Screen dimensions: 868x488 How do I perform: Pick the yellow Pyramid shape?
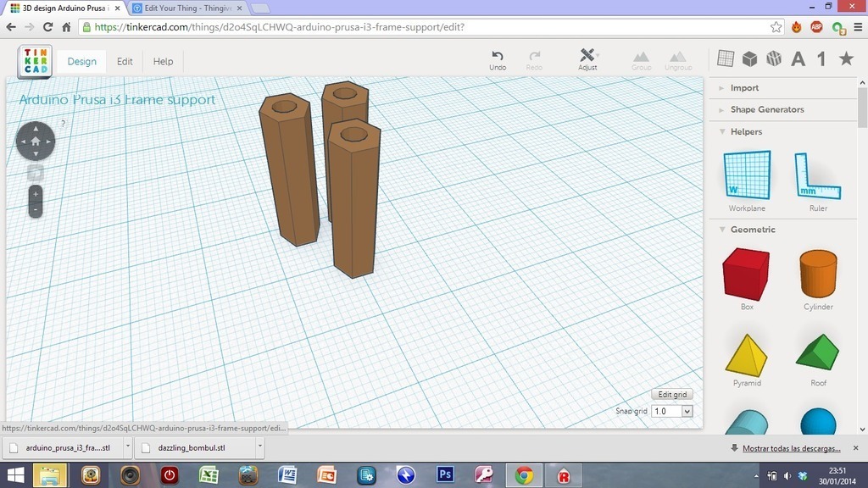pos(746,354)
